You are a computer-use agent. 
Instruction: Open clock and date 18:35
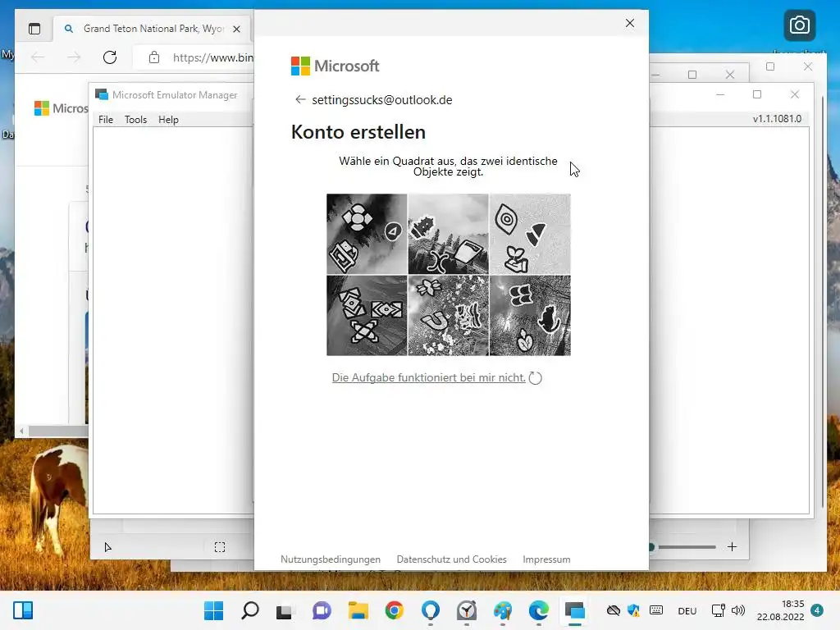click(781, 610)
